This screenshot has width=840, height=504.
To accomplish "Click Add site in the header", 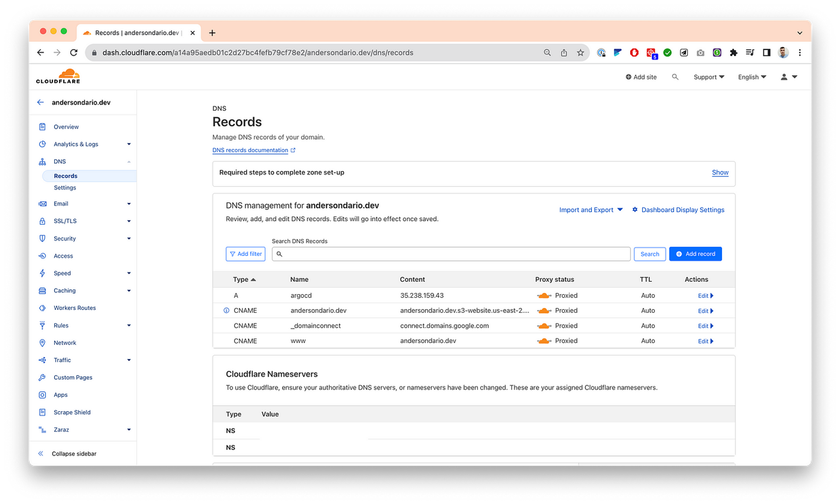I will [641, 77].
